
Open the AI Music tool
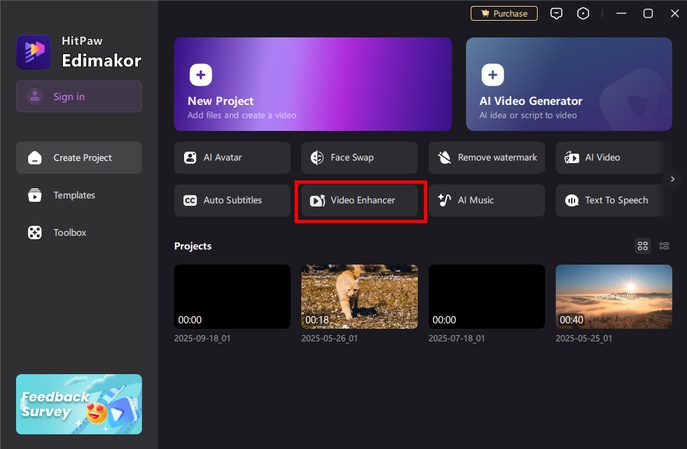coord(486,201)
